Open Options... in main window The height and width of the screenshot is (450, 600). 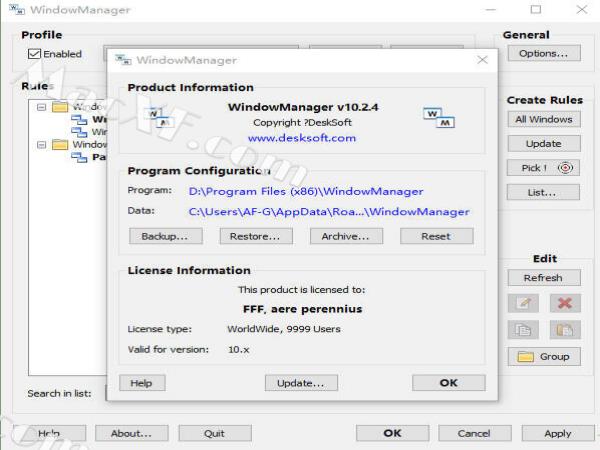(544, 53)
